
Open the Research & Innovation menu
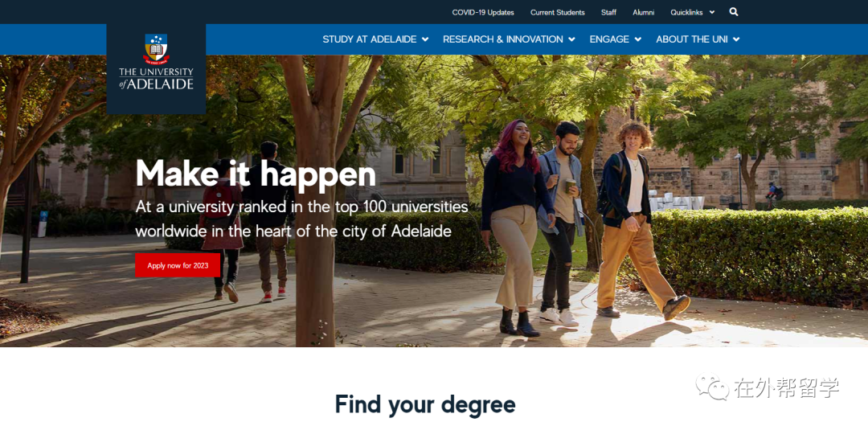(x=502, y=39)
